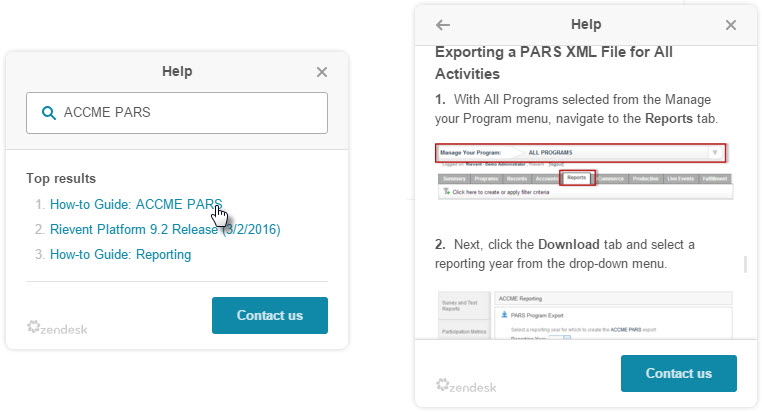Open How-to Guide: Reporting result
Image resolution: width=762 pixels, height=412 pixels.
pos(121,255)
